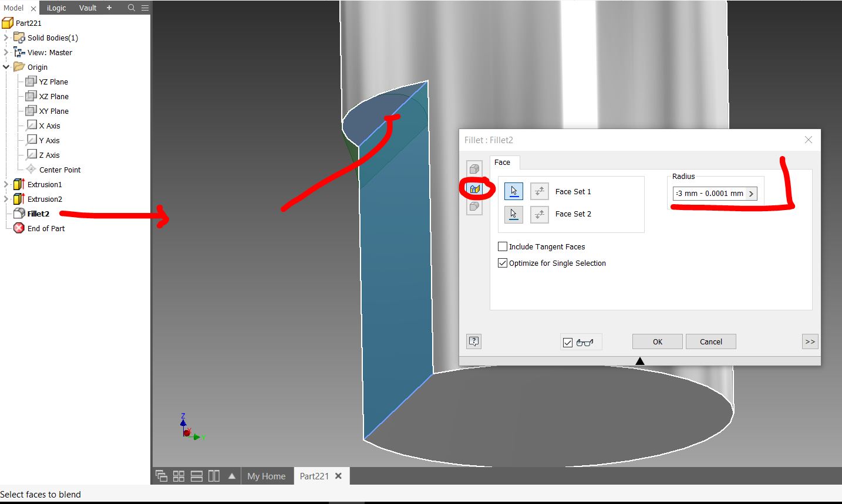Switch to the iLogic tab
Image resolution: width=842 pixels, height=504 pixels.
(x=56, y=8)
